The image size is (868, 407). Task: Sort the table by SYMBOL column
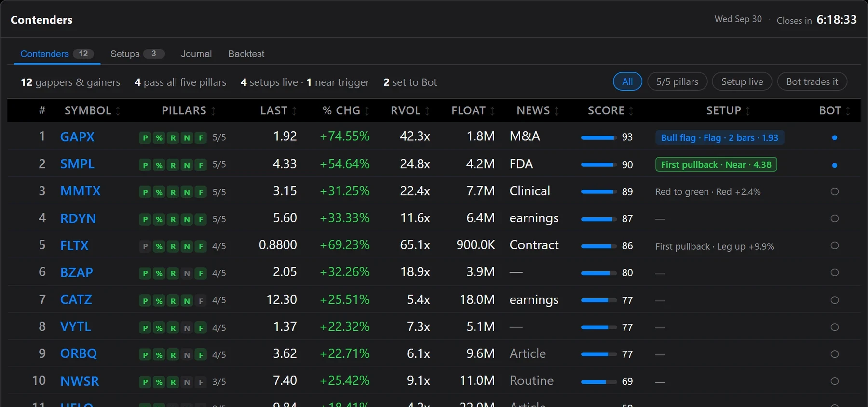point(92,111)
